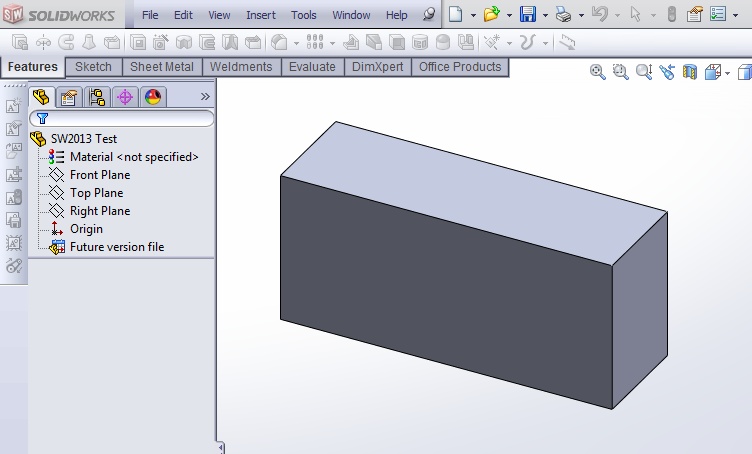Click the Lofted Boss/Base icon
The image size is (752, 454).
(89, 42)
